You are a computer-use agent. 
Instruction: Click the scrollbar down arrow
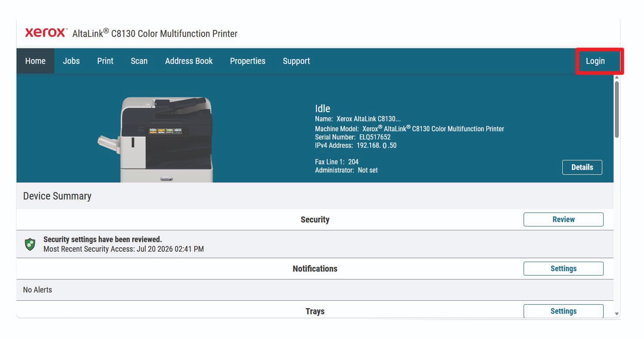(x=617, y=313)
